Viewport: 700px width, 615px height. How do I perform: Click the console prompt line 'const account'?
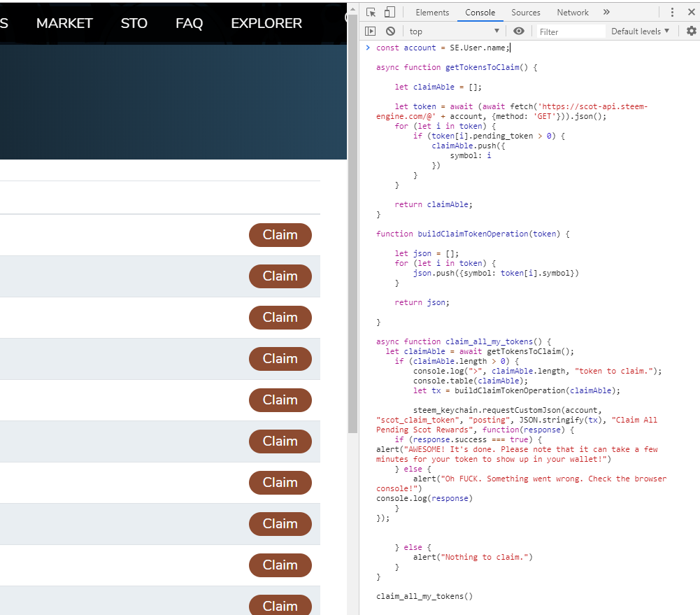click(x=443, y=48)
